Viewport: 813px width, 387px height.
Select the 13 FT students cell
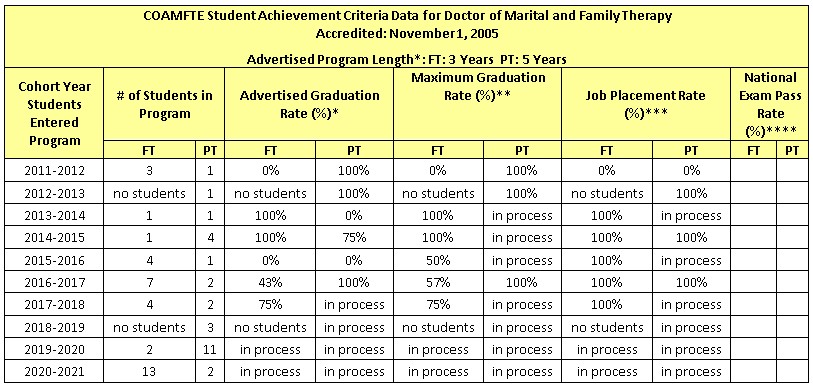point(150,372)
